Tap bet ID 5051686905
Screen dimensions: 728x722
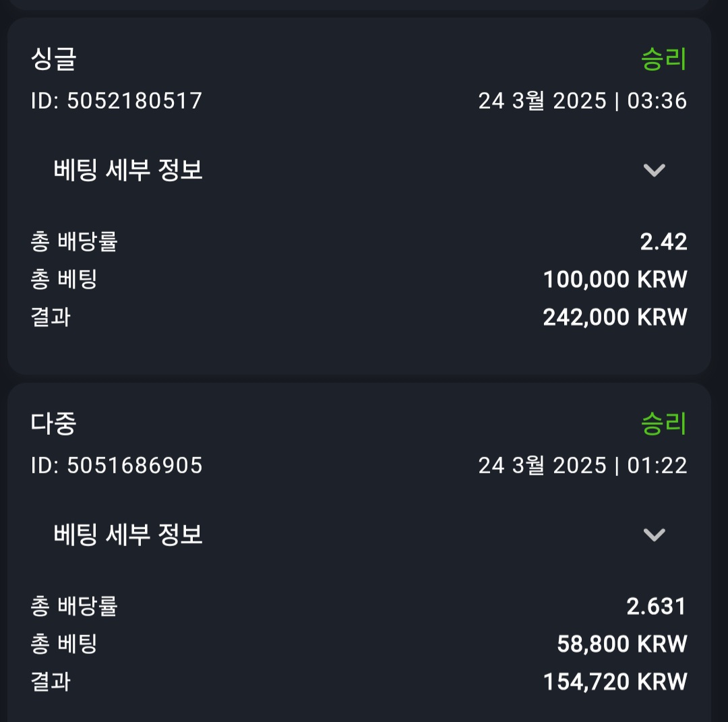click(x=117, y=466)
